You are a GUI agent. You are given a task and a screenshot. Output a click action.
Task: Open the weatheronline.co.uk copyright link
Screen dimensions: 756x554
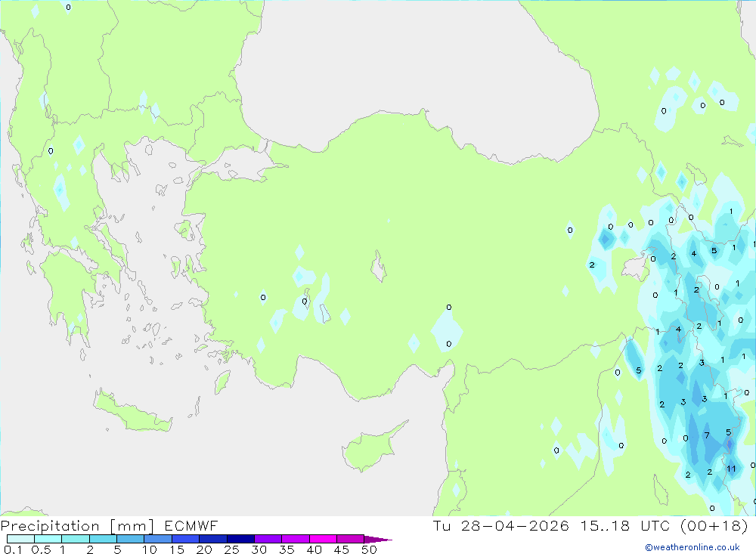pyautogui.click(x=692, y=547)
